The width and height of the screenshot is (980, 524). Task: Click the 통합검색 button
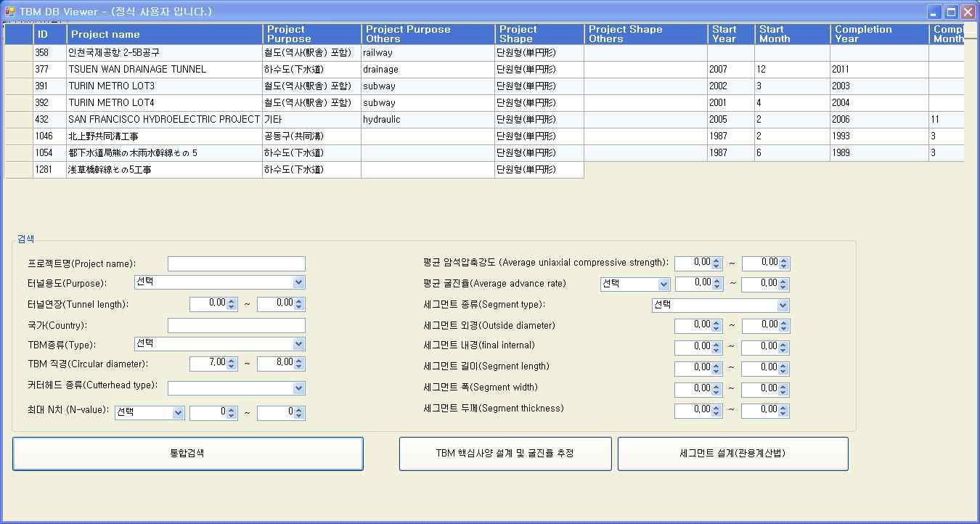(x=188, y=454)
